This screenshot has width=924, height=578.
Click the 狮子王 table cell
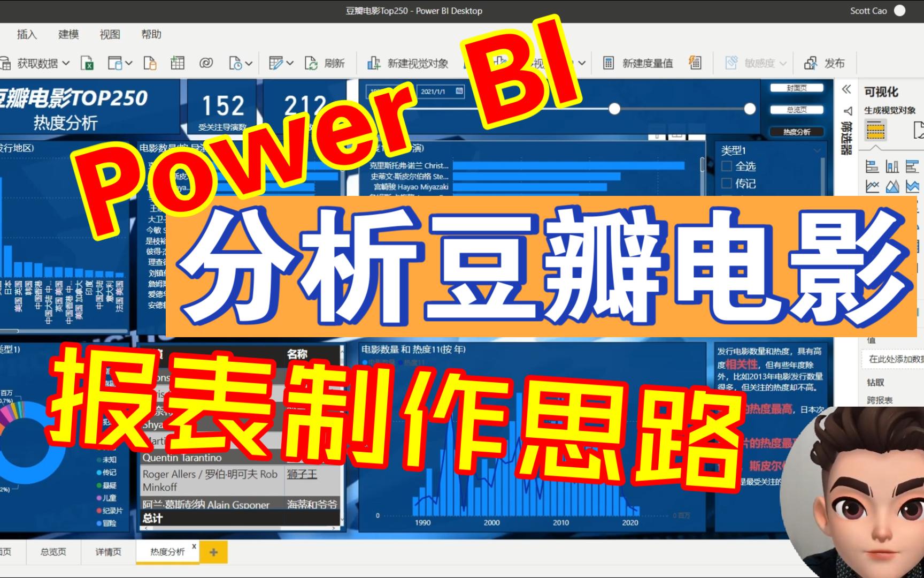pos(302,474)
